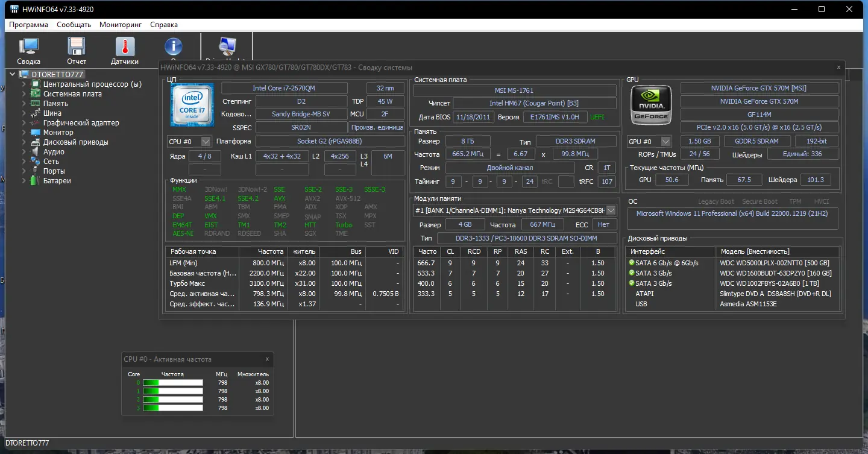Select the Шина tree item
The height and width of the screenshot is (454, 868).
(52, 113)
